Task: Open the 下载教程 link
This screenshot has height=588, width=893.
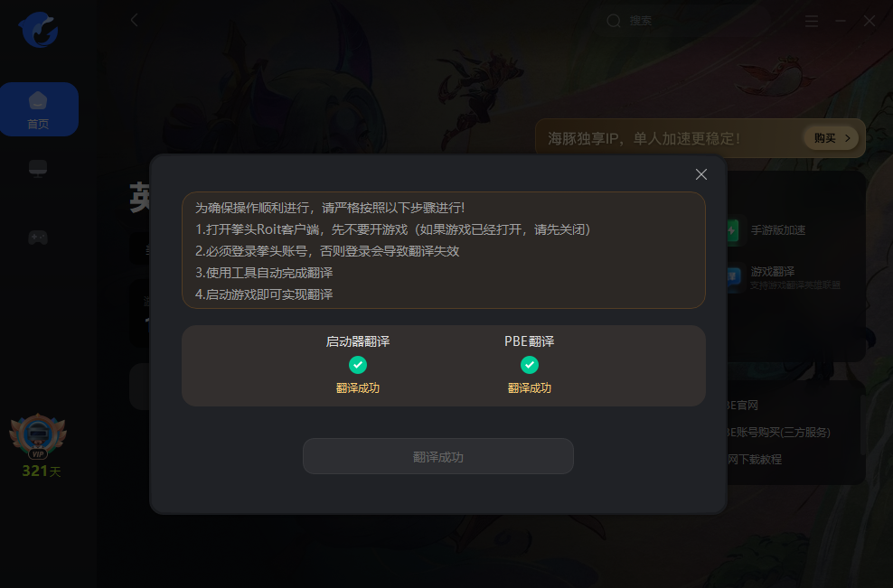Action: point(755,460)
